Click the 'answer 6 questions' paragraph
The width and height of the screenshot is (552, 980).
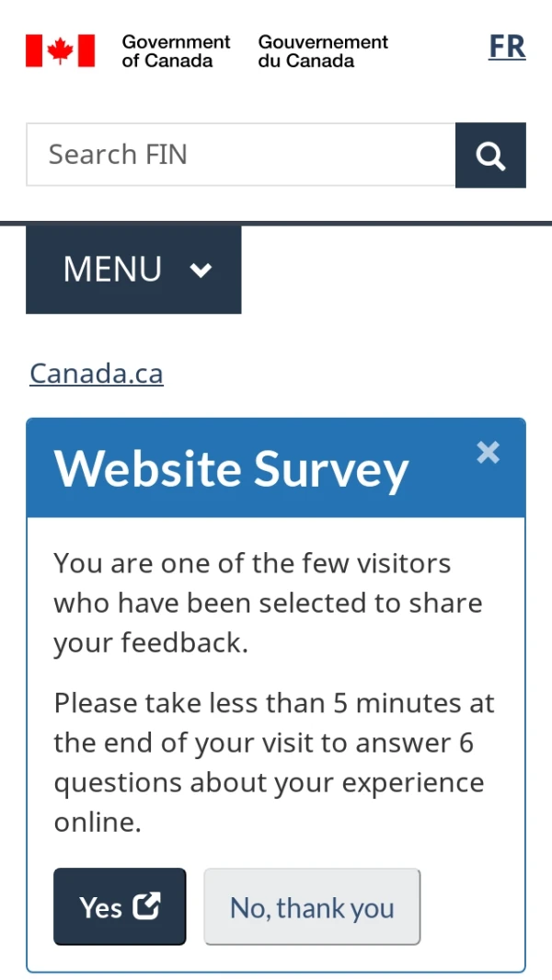(x=273, y=762)
